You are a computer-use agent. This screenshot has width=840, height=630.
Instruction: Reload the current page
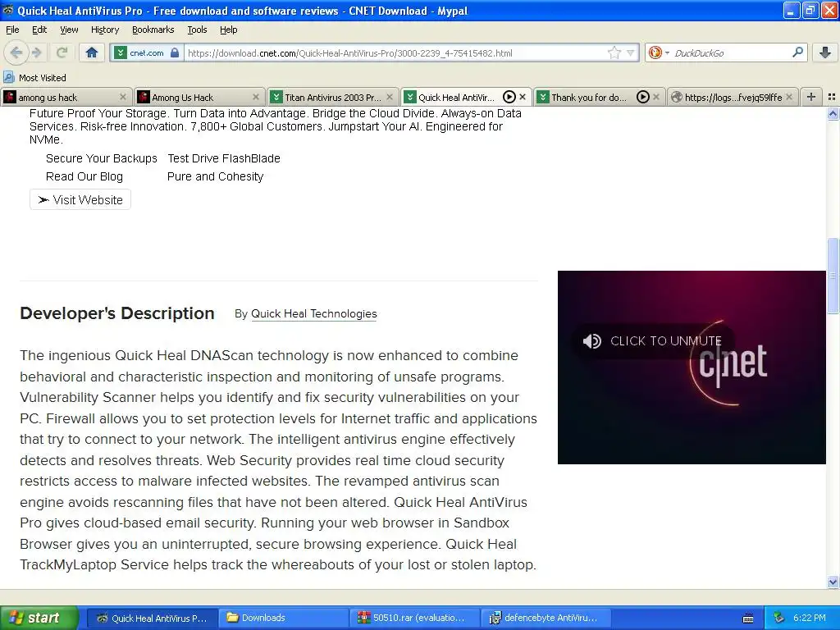click(62, 52)
